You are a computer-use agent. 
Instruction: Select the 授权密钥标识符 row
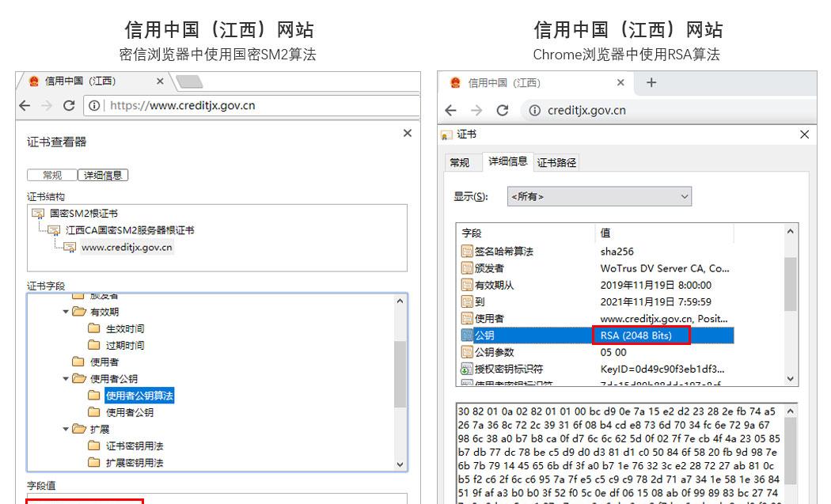click(x=598, y=369)
